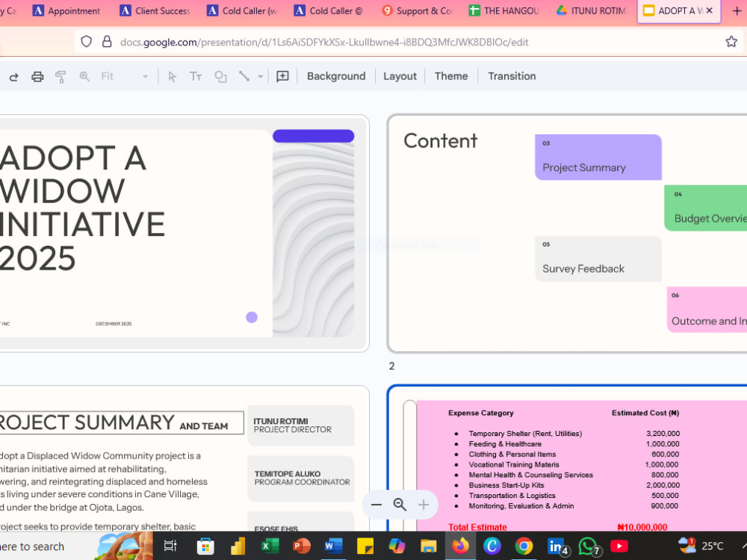
Task: Open Task View from taskbar
Action: point(170,547)
